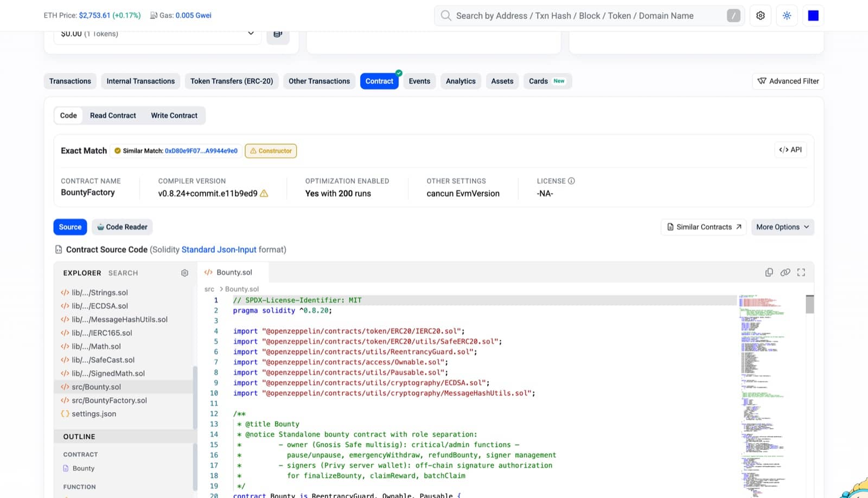
Task: Copy source code with copy icon
Action: point(769,272)
